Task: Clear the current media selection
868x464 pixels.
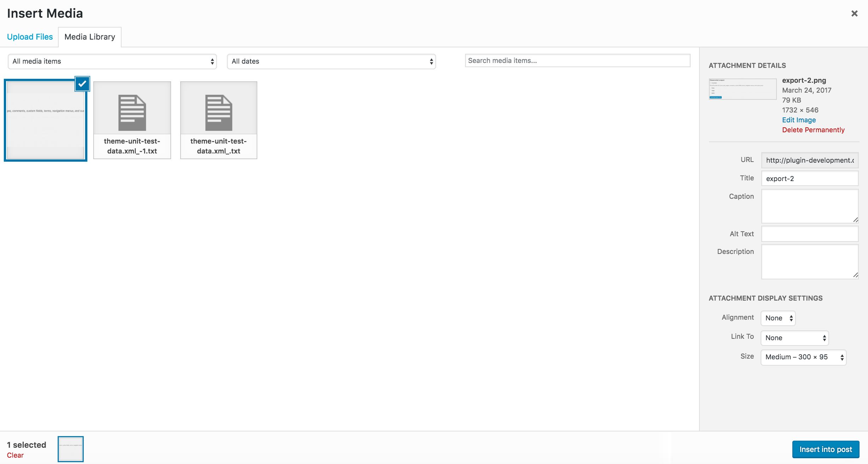Action: coord(15,455)
